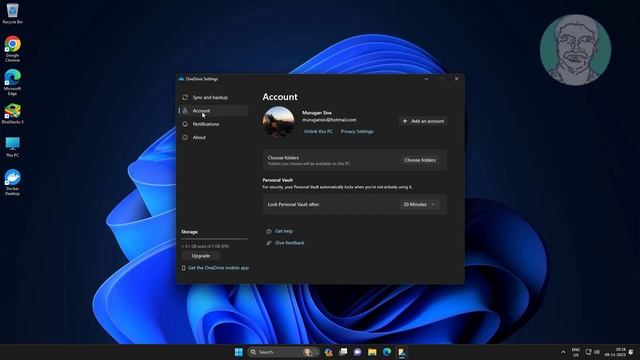Viewport: 640px width, 360px height.
Task: Open File Explorer from the taskbar
Action: 372,352
